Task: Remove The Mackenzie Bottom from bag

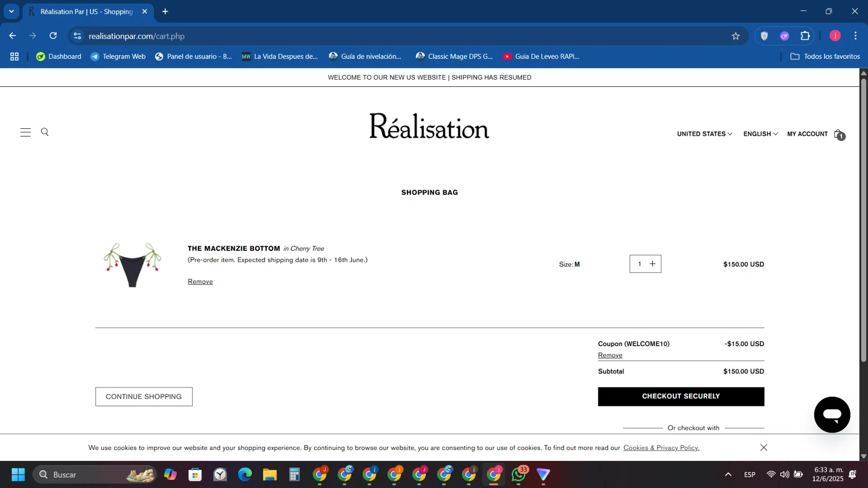Action: point(200,282)
